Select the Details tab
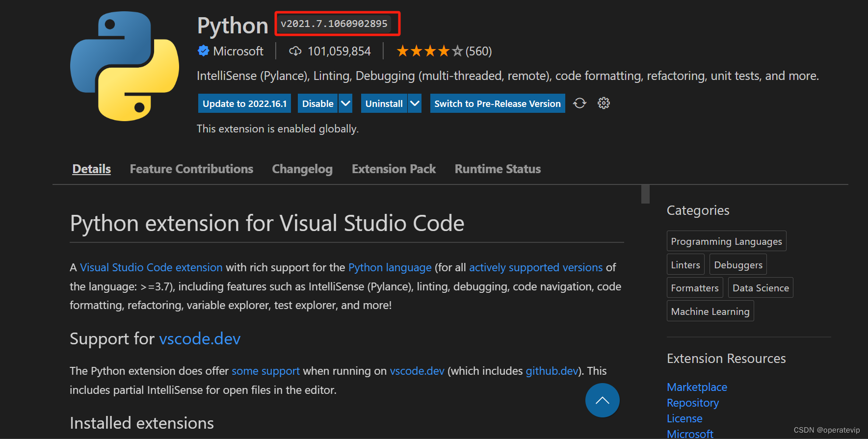The image size is (868, 439). 92,169
